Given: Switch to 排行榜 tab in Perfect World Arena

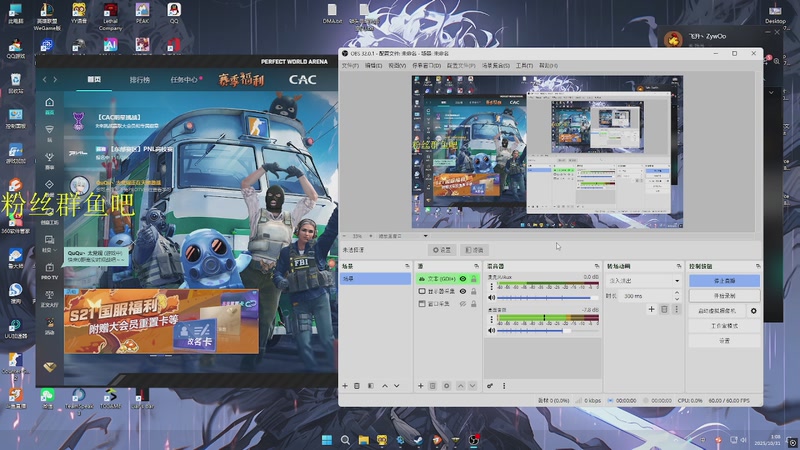Looking at the screenshot, I should (139, 80).
